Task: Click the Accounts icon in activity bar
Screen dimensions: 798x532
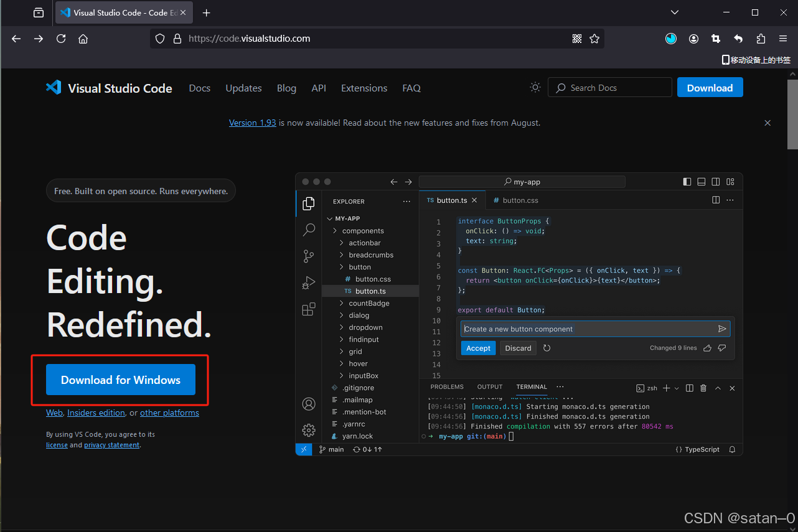Action: (x=308, y=404)
